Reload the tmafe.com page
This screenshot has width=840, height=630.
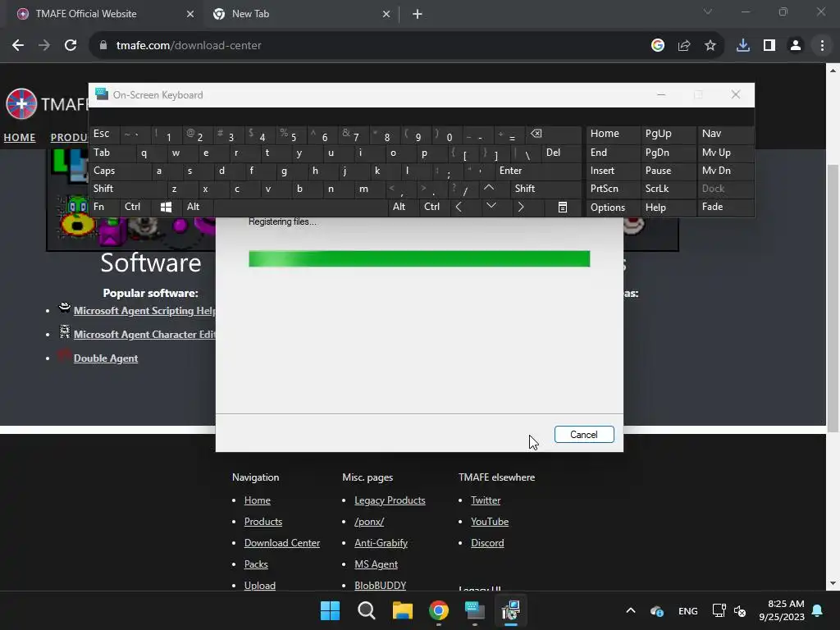[x=71, y=46]
